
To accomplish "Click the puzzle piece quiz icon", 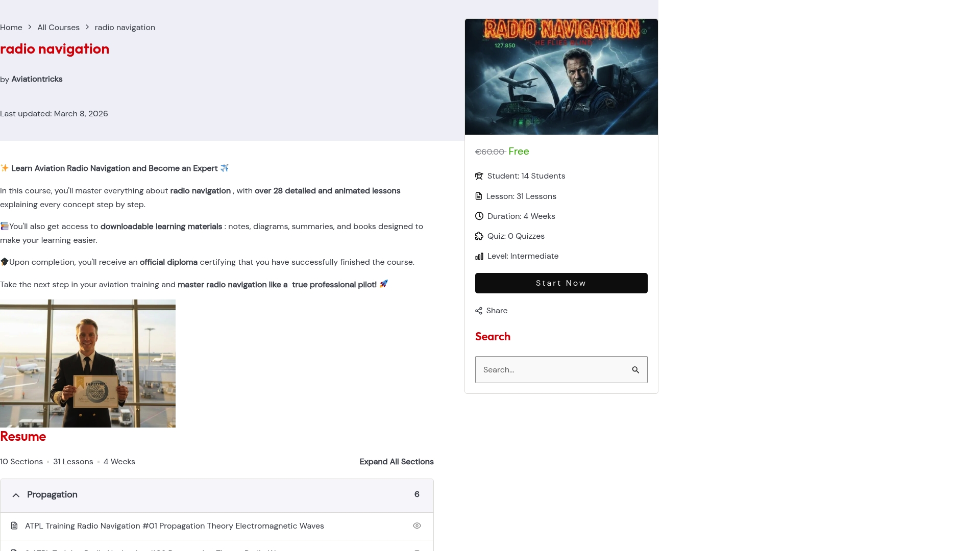I will tap(479, 236).
